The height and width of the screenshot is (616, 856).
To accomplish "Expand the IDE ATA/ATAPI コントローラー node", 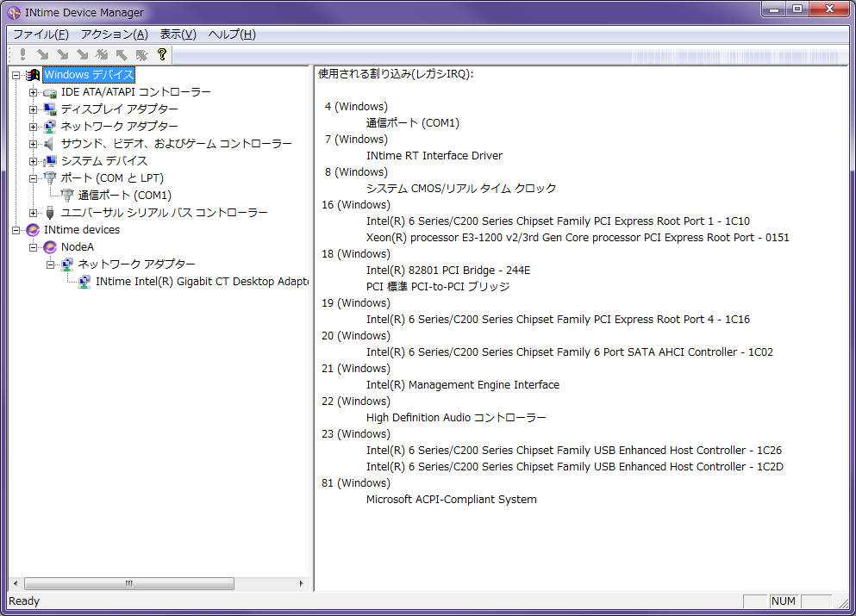I will coord(34,93).
